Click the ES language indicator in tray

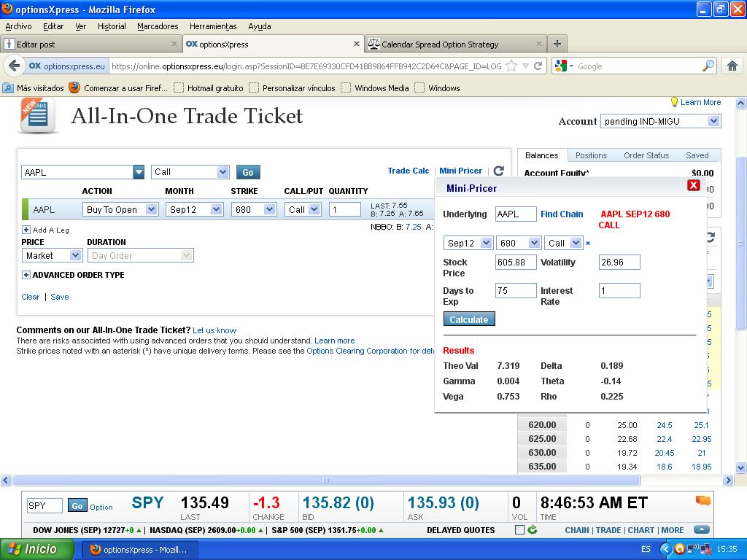coord(646,549)
